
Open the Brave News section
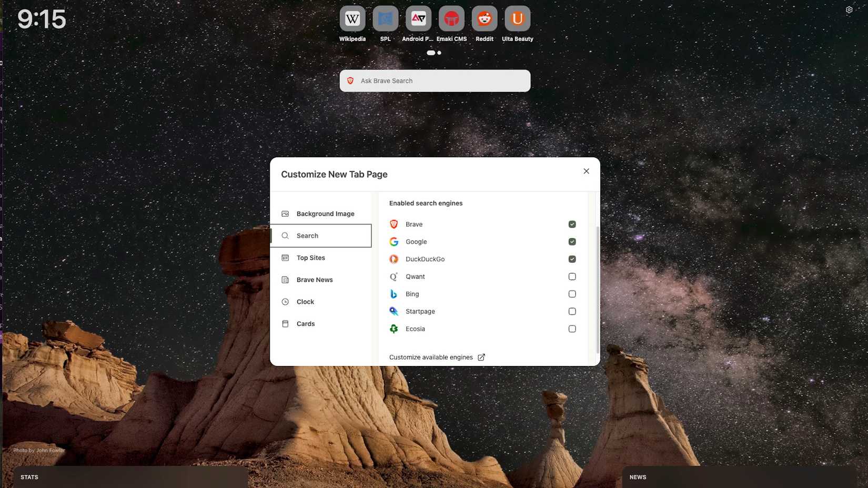click(x=314, y=279)
